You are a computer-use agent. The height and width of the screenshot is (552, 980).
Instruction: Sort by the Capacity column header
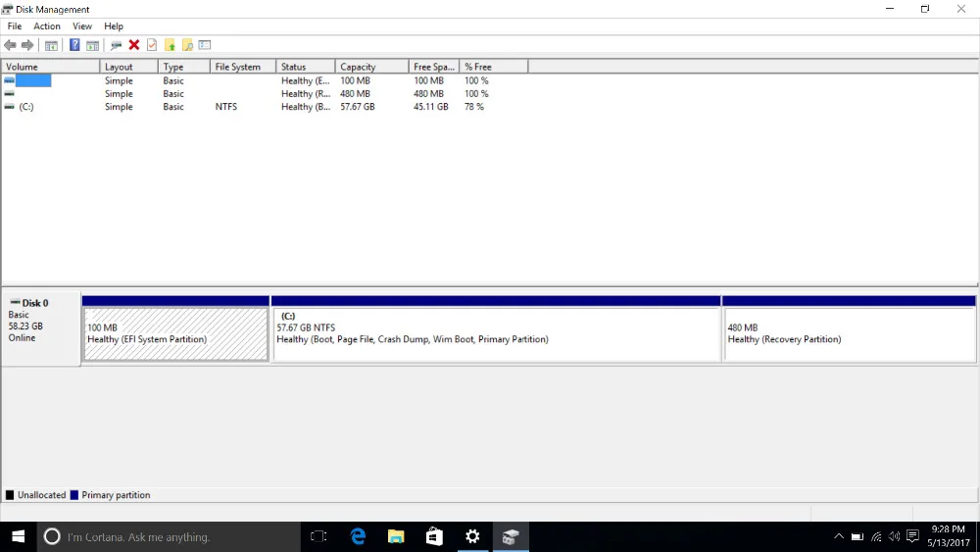pyautogui.click(x=371, y=67)
